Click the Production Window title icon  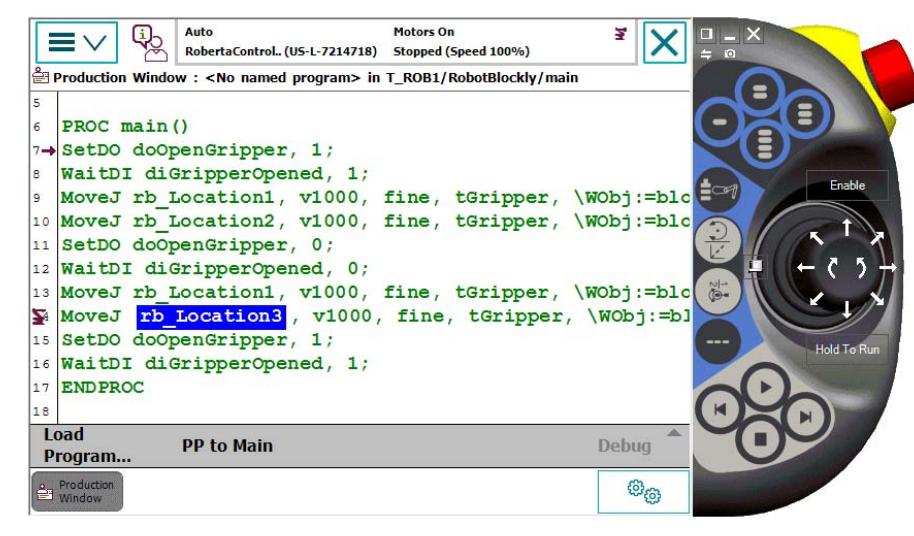[x=40, y=76]
